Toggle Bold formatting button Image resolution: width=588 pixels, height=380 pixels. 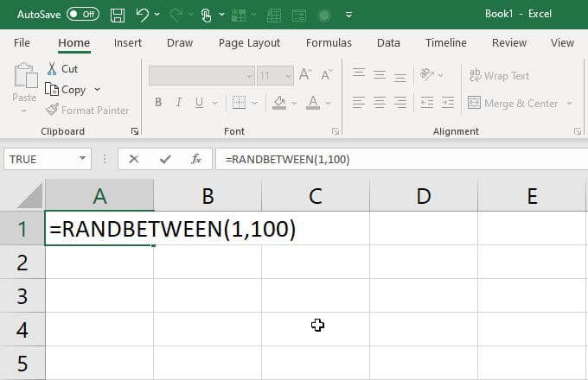(x=158, y=102)
